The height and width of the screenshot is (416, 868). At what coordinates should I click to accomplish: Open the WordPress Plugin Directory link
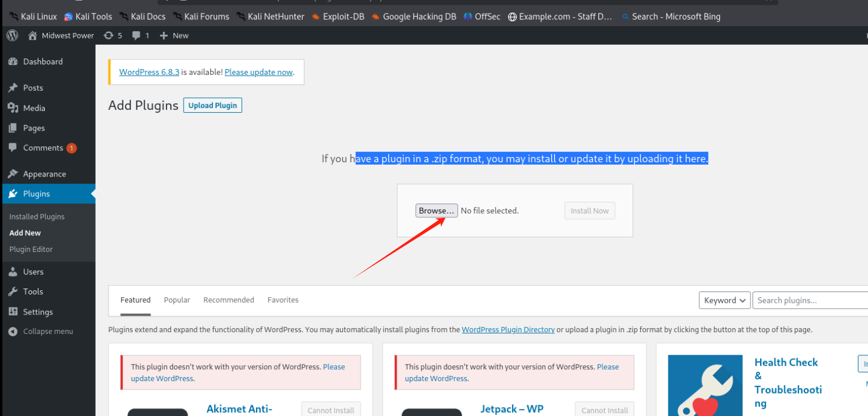(x=508, y=330)
